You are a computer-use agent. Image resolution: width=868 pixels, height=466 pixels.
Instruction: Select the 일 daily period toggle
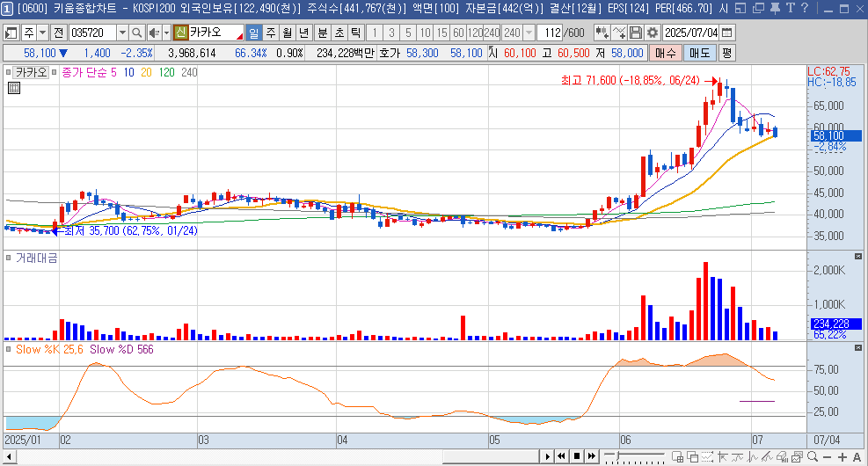253,33
